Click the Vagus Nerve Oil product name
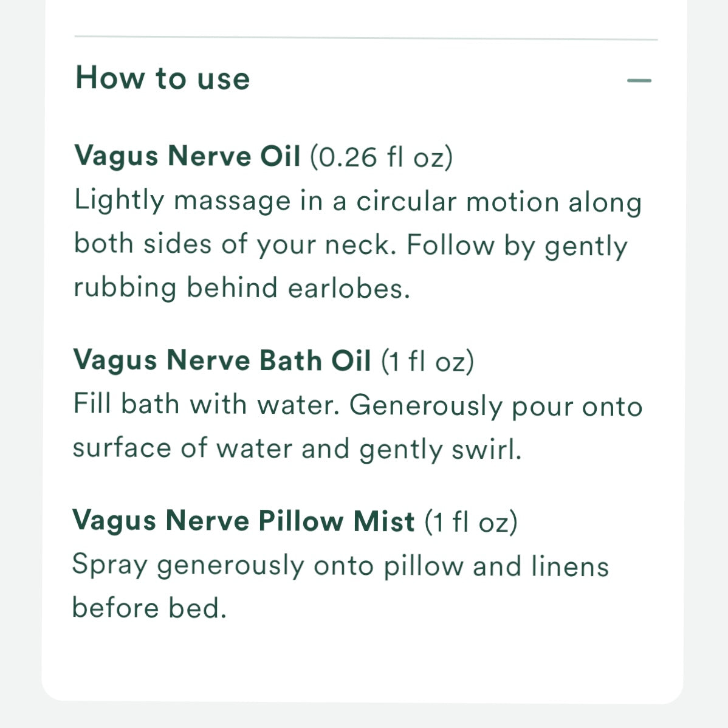 pyautogui.click(x=187, y=155)
